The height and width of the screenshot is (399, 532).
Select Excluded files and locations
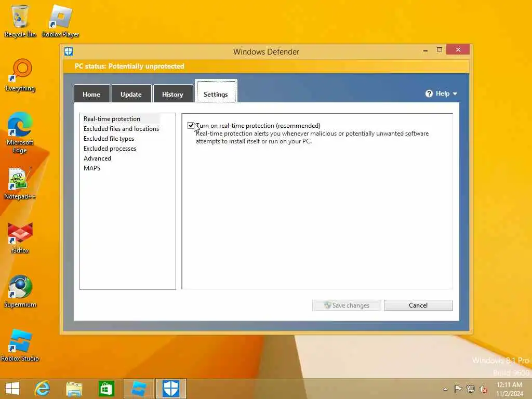[121, 129]
